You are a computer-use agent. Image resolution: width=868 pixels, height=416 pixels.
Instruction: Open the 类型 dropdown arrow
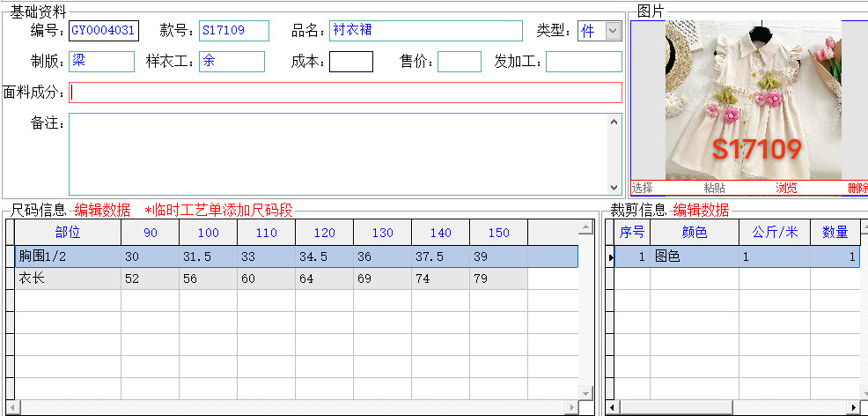[x=614, y=31]
